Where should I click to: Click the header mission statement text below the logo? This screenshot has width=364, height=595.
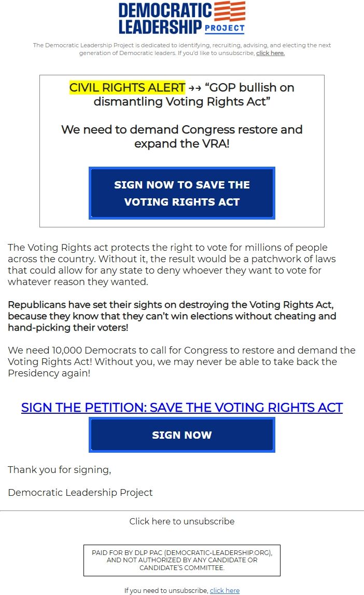[182, 49]
